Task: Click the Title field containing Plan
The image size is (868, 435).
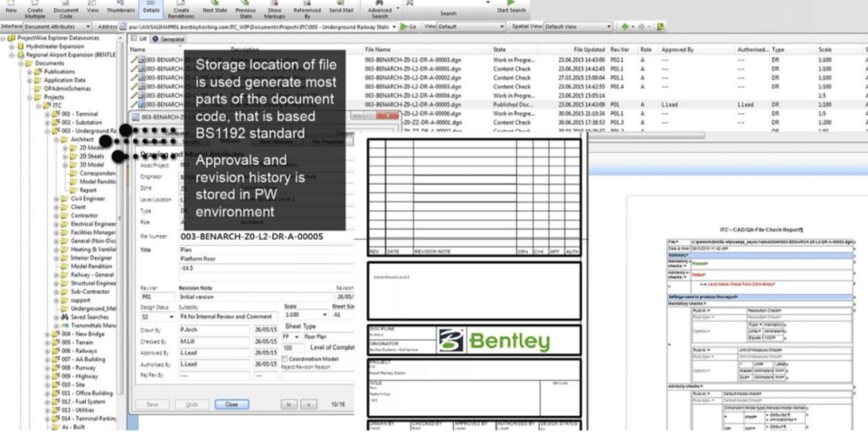Action: (266, 251)
